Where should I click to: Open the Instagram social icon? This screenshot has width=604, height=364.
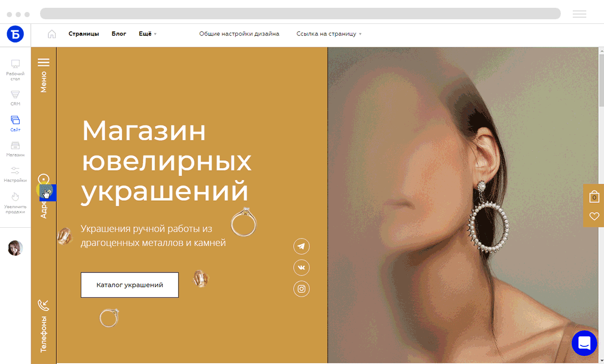click(x=301, y=289)
